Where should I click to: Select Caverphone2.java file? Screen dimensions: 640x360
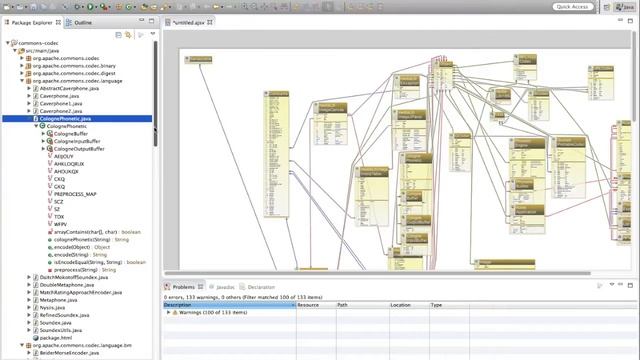point(61,111)
